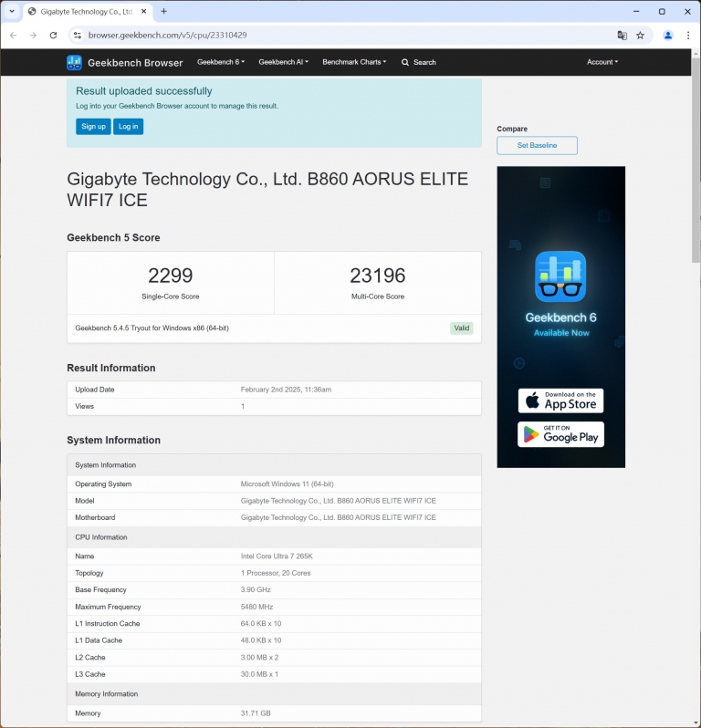
Task: Click the browser forward arrow
Action: 33,36
